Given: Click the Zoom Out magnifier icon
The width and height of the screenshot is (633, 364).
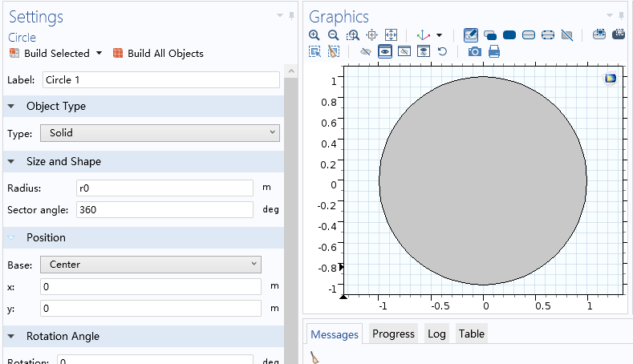Looking at the screenshot, I should pos(333,35).
